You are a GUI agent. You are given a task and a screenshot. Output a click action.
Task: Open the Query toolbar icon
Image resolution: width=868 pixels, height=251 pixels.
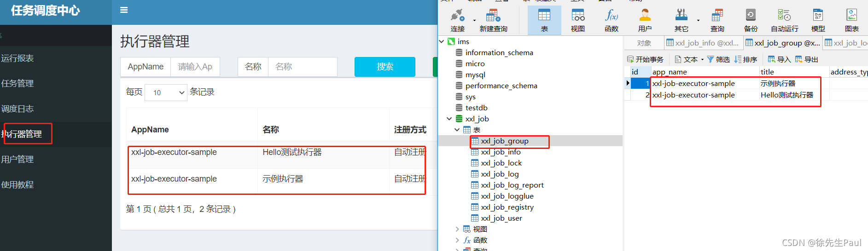click(717, 20)
